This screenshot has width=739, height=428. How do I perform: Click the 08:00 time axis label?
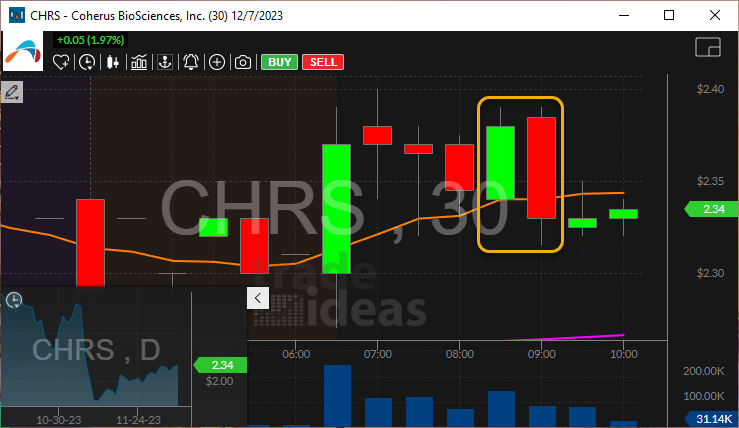[460, 354]
